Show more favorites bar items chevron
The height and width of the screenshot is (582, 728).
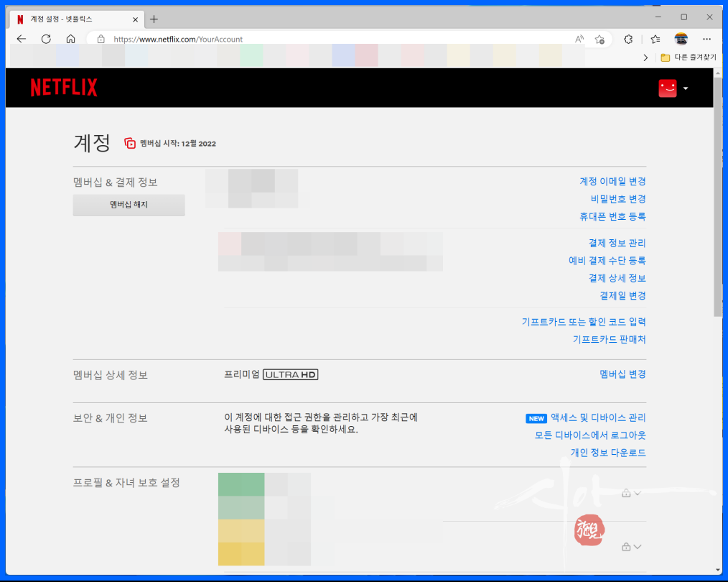[x=645, y=57]
